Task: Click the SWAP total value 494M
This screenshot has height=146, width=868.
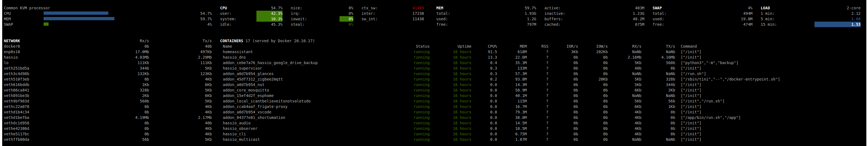Action: pos(748,13)
